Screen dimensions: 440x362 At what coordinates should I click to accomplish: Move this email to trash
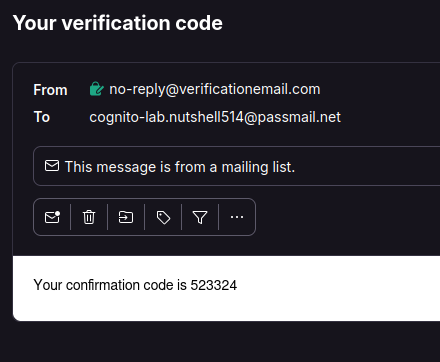pyautogui.click(x=89, y=217)
